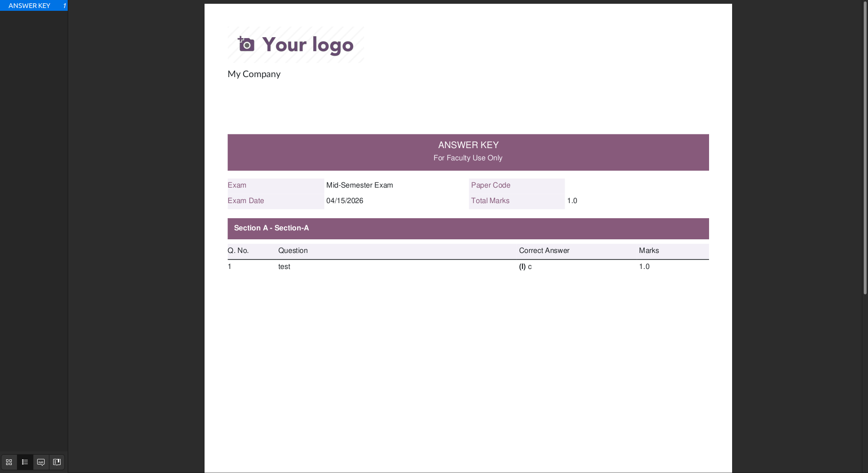Click 'Section A - Section-A' heading
868x473 pixels.
271,228
